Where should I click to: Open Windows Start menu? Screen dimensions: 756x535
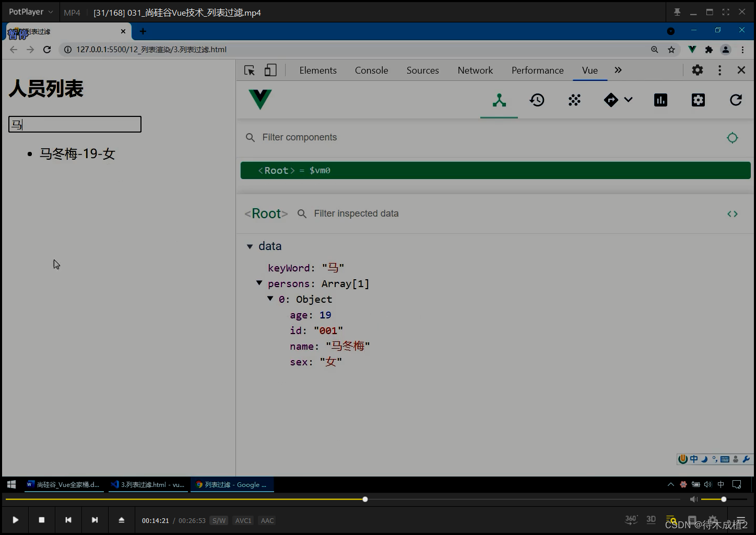point(11,484)
